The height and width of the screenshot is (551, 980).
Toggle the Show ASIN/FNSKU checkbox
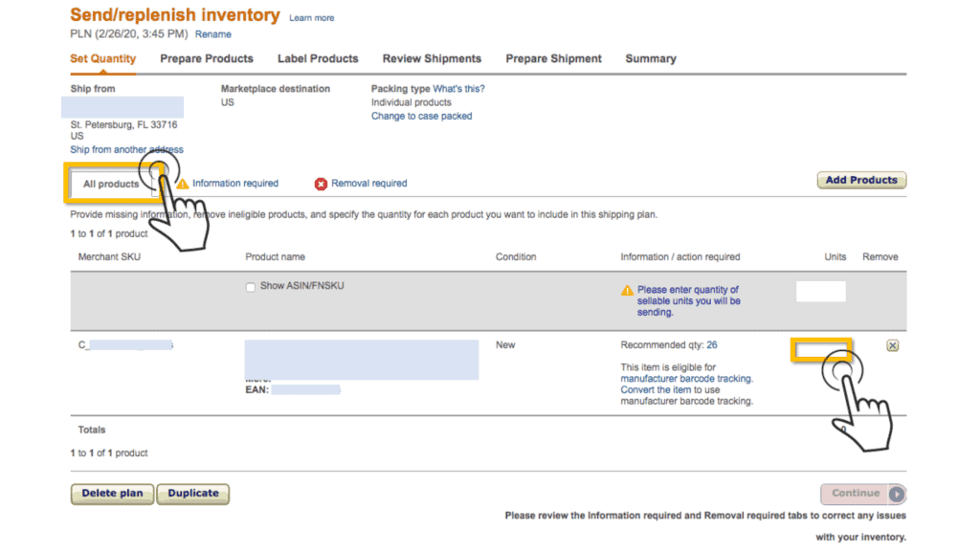[251, 286]
